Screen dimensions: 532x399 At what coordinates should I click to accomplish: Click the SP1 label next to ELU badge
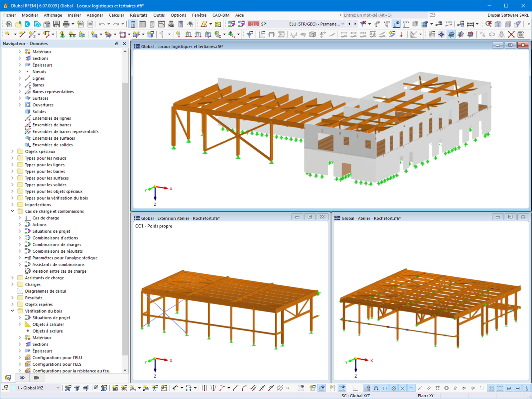pos(264,24)
